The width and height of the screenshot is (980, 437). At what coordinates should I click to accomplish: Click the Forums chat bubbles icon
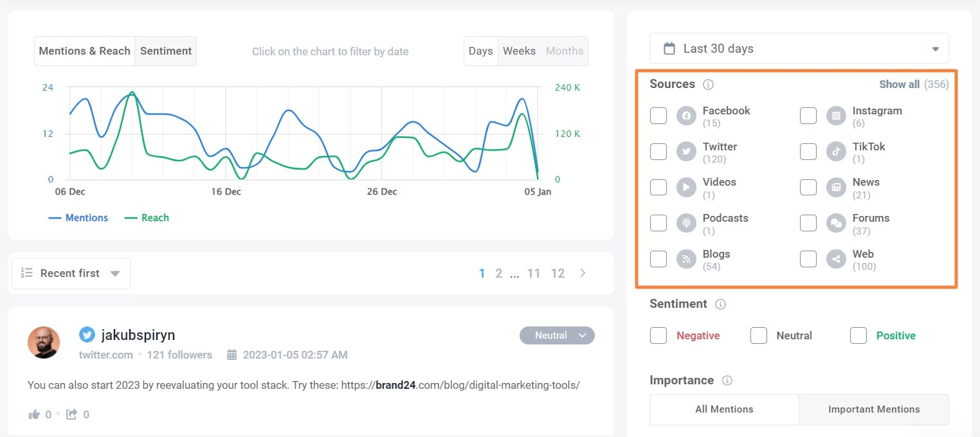836,223
